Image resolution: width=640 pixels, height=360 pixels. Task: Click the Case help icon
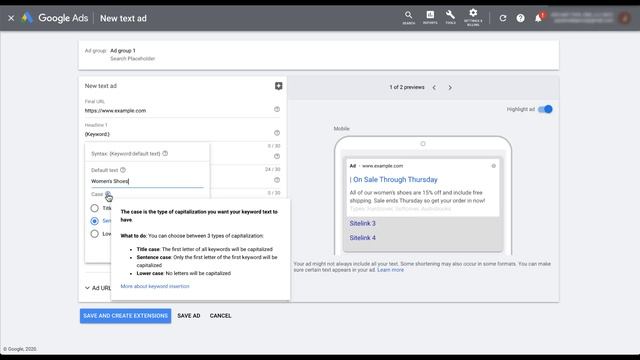(108, 194)
